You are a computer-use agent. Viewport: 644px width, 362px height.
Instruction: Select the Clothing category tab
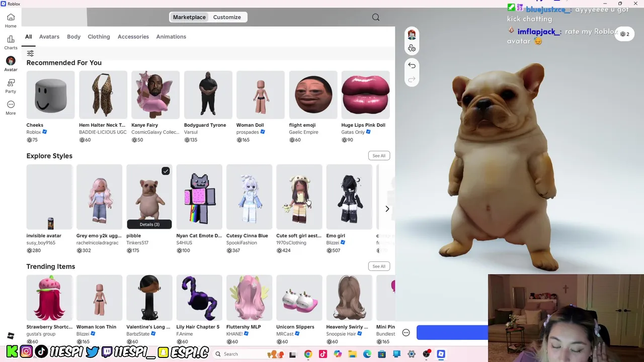coord(99,37)
